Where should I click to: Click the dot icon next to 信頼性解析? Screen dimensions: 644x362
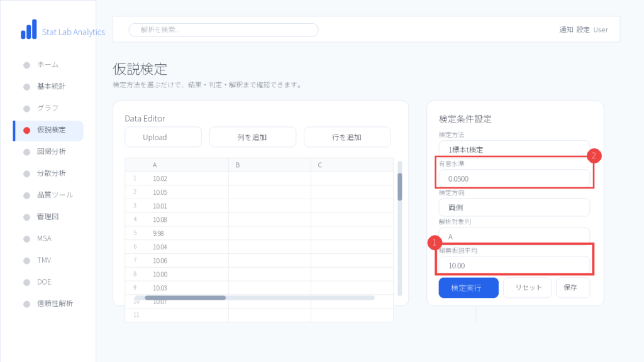pyautogui.click(x=26, y=304)
